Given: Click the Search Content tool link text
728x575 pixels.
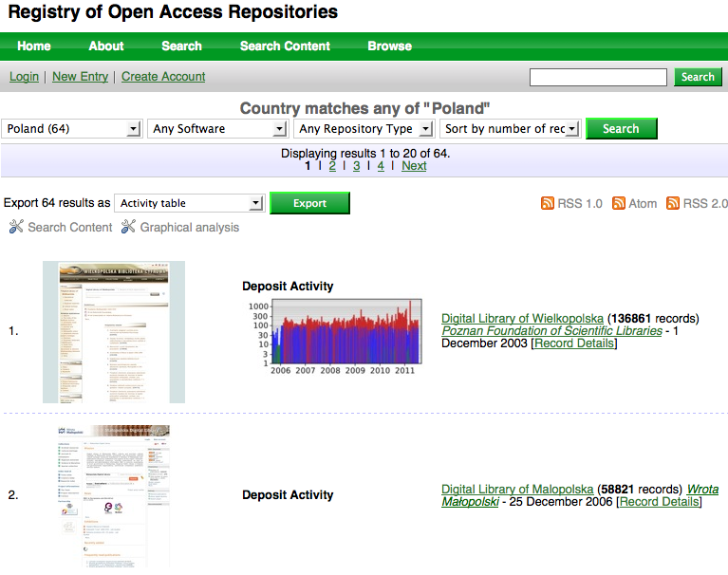Looking at the screenshot, I should [x=70, y=228].
